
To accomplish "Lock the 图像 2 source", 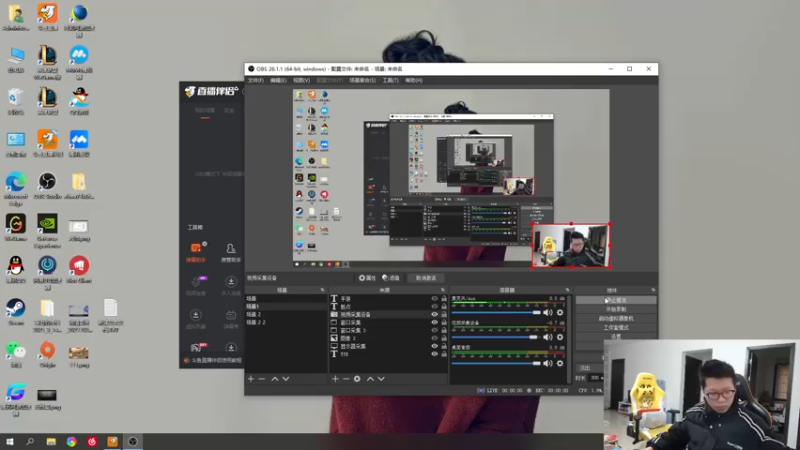I will tap(444, 338).
